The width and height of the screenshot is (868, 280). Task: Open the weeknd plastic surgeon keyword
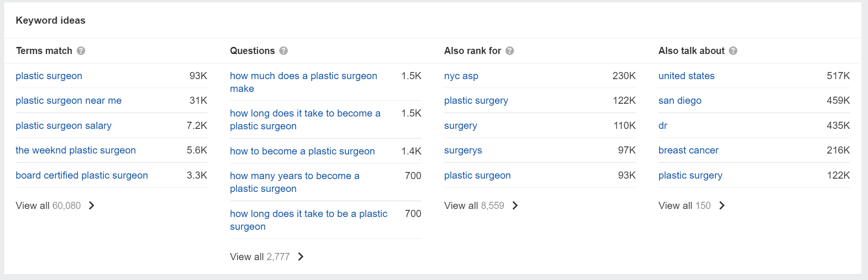pyautogui.click(x=76, y=150)
